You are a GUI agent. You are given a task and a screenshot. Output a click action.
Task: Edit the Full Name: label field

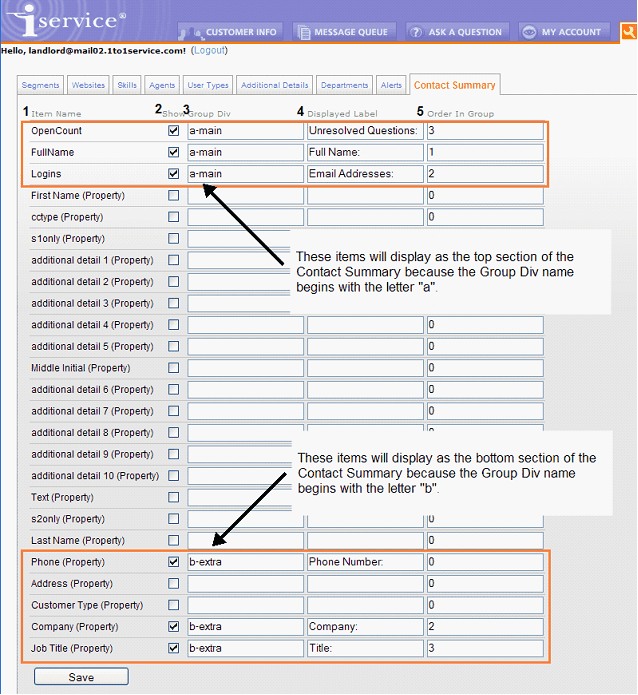click(x=365, y=152)
